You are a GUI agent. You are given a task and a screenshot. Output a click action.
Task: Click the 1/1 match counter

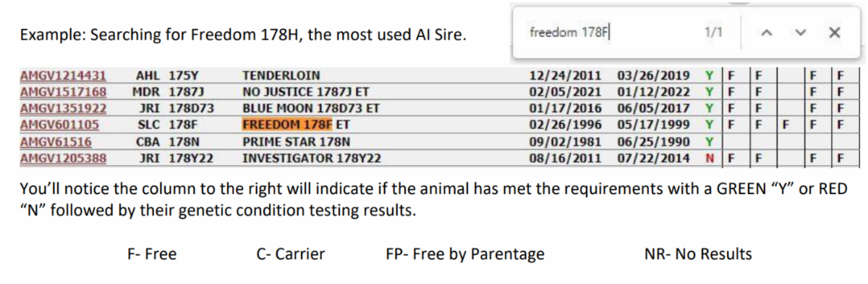(712, 33)
